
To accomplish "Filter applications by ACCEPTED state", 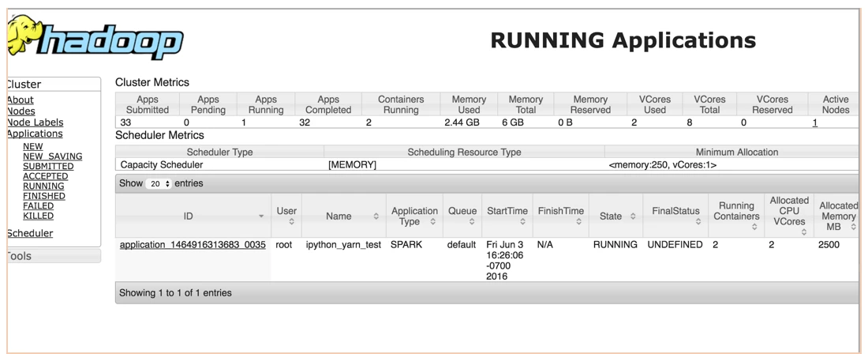I will pyautogui.click(x=46, y=176).
